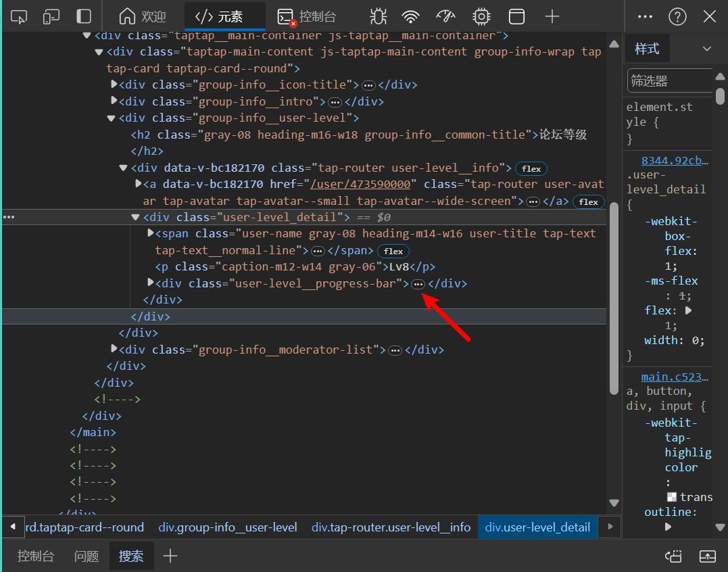Collapse the taptap-main-content div node

click(x=99, y=51)
